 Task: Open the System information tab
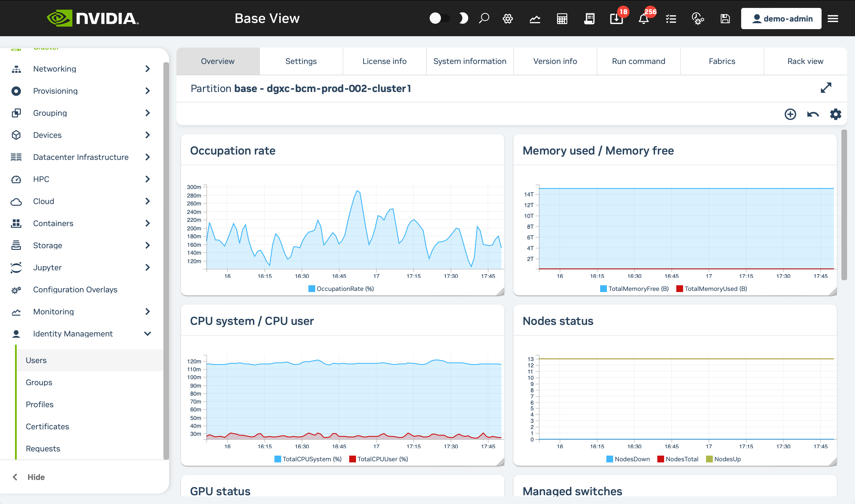(470, 61)
